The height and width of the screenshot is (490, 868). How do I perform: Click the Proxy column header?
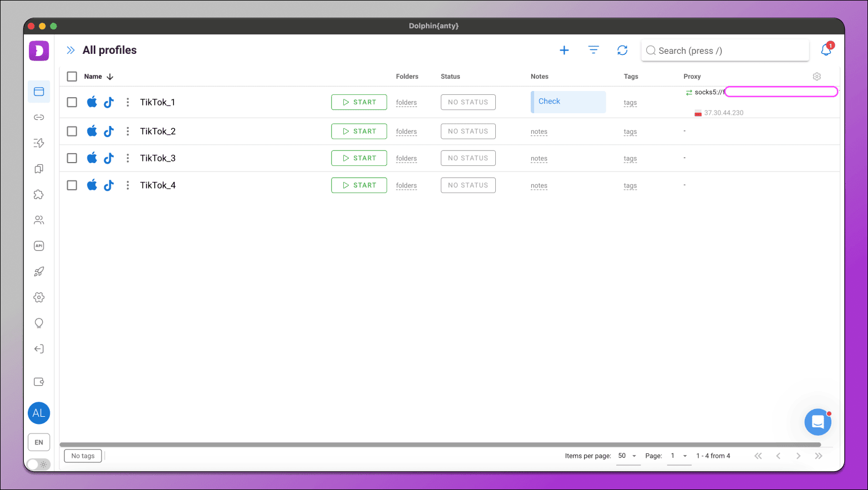(x=692, y=77)
